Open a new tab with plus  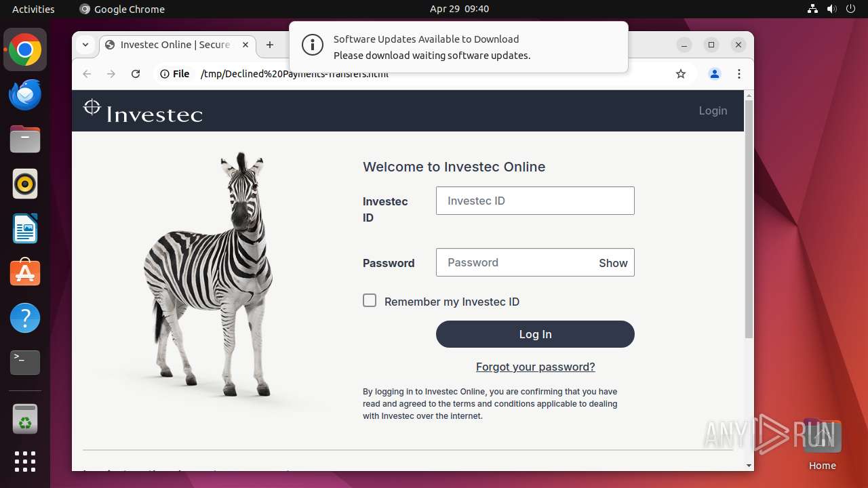click(x=270, y=45)
